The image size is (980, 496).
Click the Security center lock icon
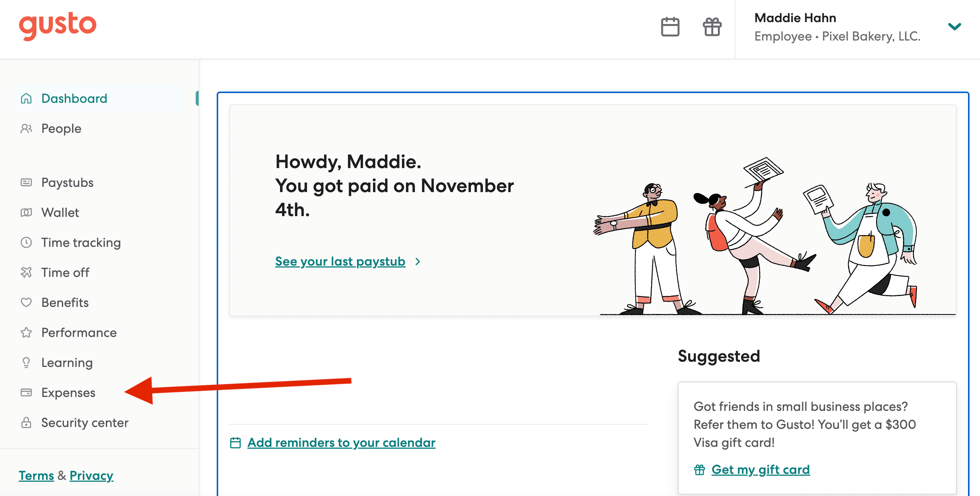(26, 422)
